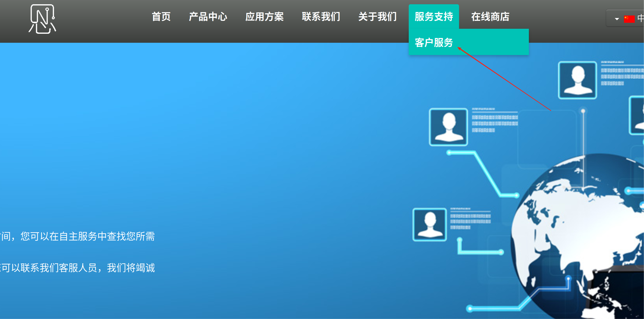644x319 pixels.
Task: Choose 客户服务 from the dropdown submenu
Action: (x=434, y=42)
